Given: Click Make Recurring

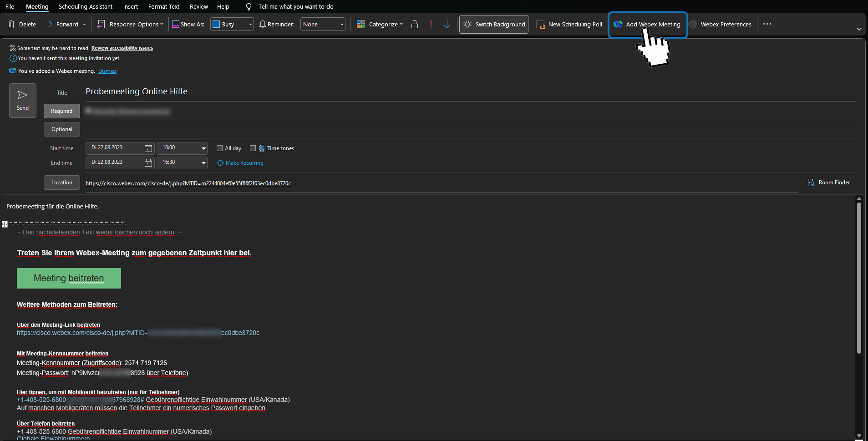Looking at the screenshot, I should click(240, 163).
